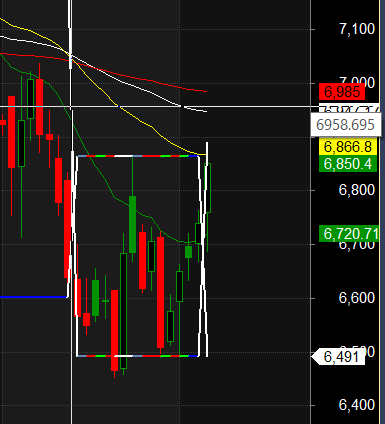Click the 7,100 price axis label
Image resolution: width=385 pixels, height=424 pixels.
pyautogui.click(x=357, y=29)
